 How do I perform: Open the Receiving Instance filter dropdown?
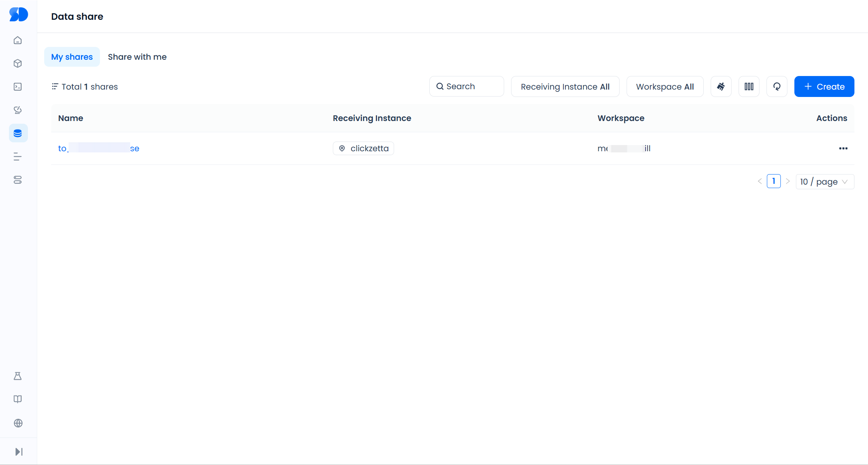click(x=565, y=86)
